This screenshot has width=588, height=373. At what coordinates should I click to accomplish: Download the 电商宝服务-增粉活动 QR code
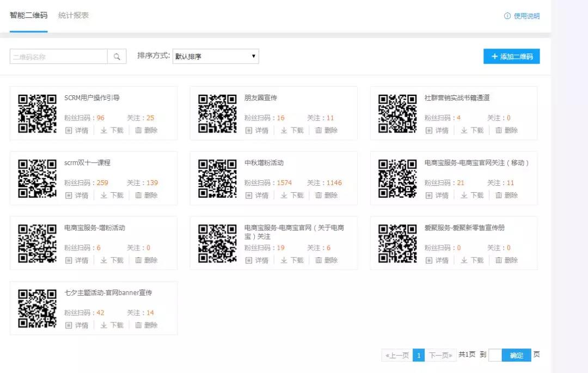point(112,260)
